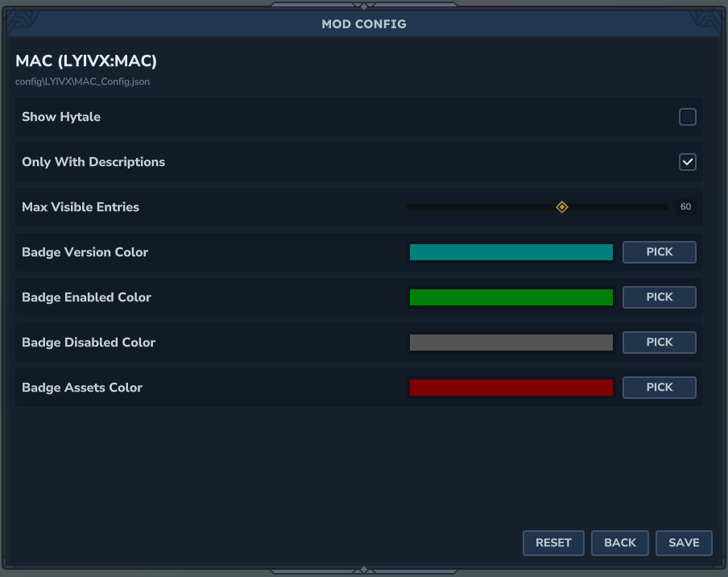Click the Max Visible Entries label

pos(81,207)
